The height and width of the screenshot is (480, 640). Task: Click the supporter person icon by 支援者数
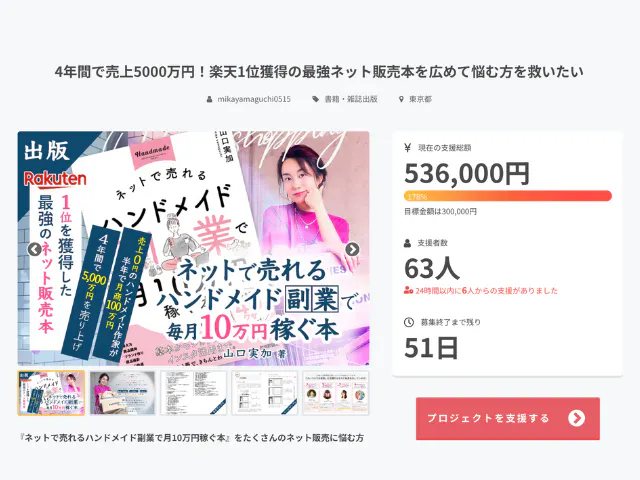click(407, 243)
